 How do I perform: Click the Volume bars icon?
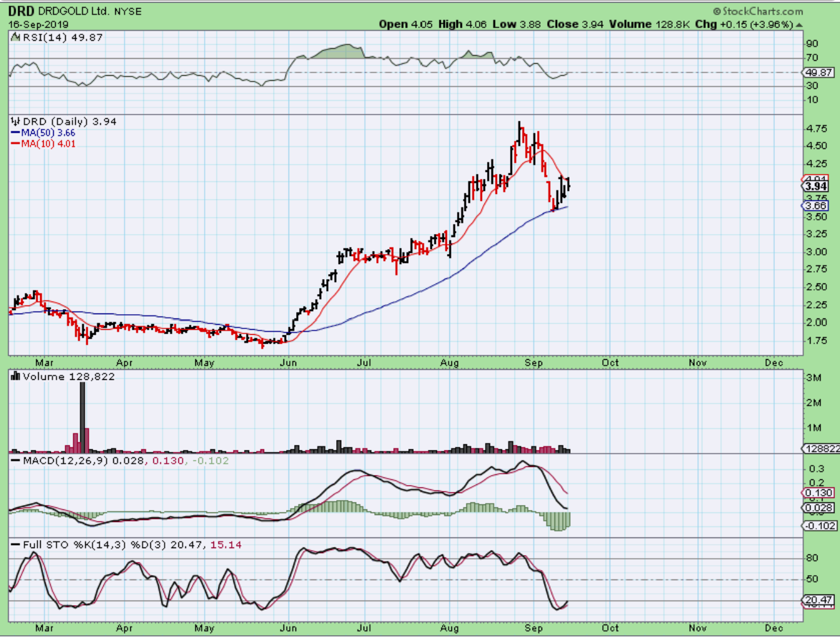(x=16, y=376)
